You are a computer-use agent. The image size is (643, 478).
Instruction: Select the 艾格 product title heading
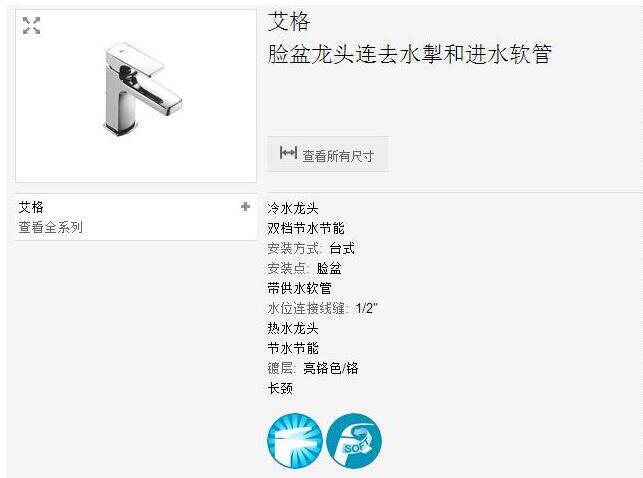pyautogui.click(x=289, y=21)
